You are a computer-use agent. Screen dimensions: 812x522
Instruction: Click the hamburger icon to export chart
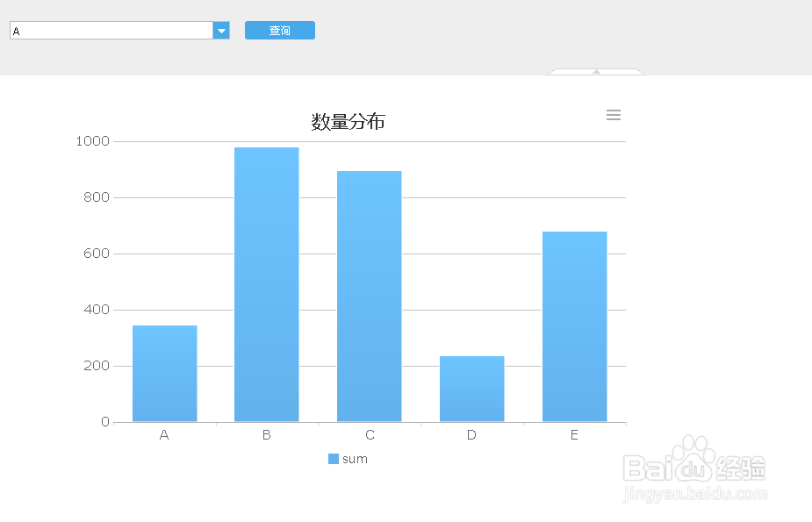613,114
